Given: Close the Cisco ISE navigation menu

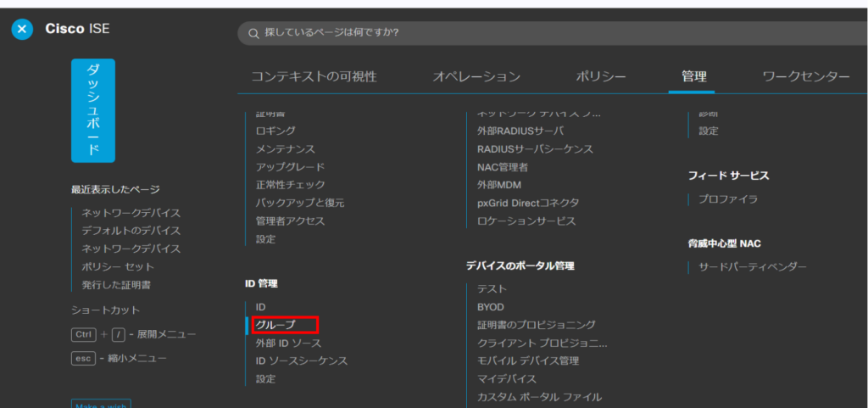Looking at the screenshot, I should pyautogui.click(x=22, y=30).
